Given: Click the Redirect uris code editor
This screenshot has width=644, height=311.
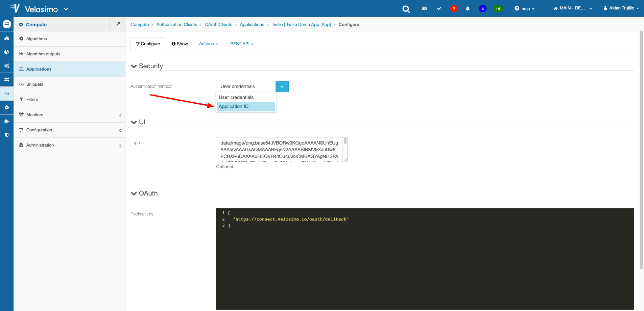Looking at the screenshot, I should point(425,259).
